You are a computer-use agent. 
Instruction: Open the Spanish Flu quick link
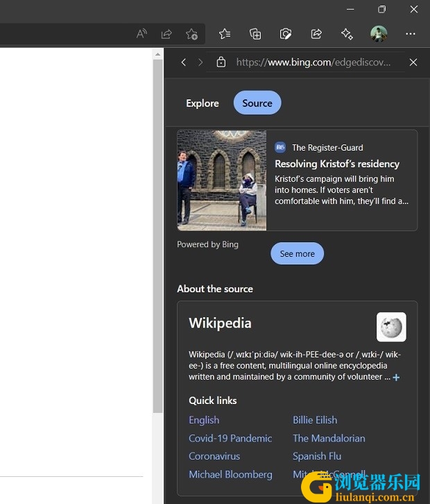point(317,456)
